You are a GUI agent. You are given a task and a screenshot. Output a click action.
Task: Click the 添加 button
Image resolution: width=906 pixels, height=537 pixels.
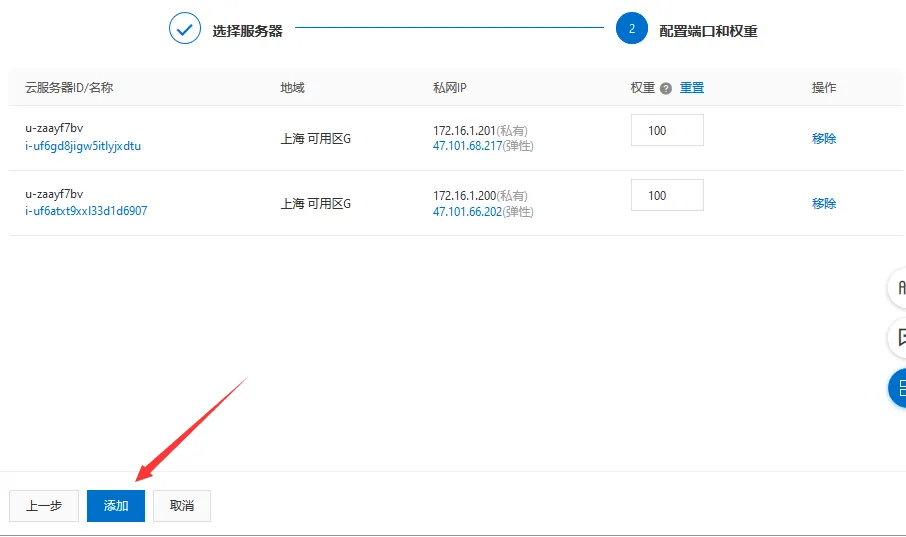(116, 506)
